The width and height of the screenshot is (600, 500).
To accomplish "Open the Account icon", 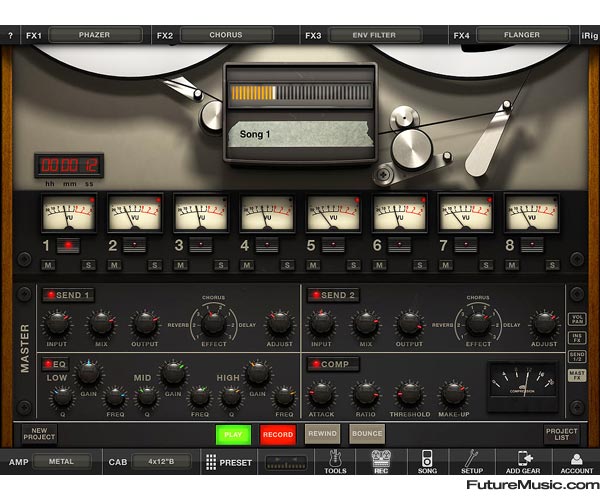I will coord(577,461).
